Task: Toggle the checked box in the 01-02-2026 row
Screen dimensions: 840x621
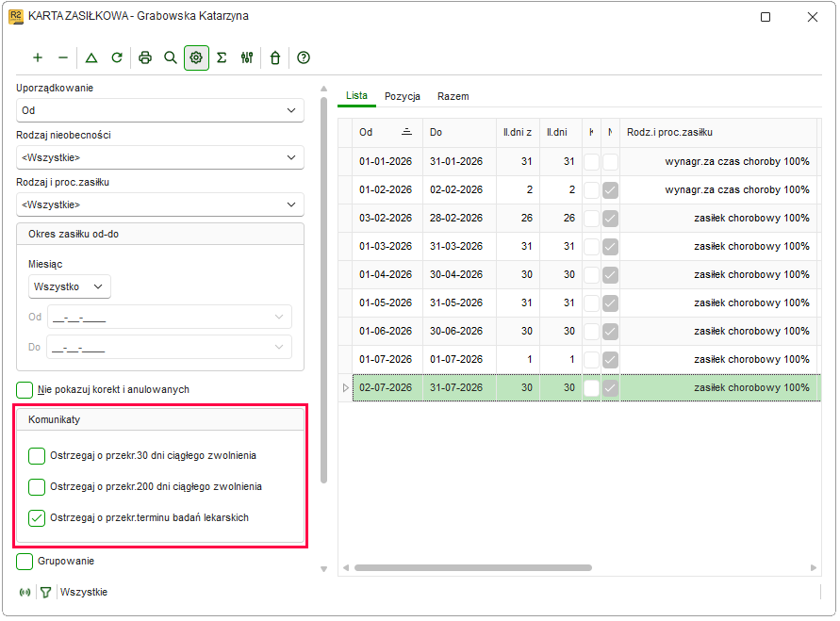Action: [x=610, y=190]
